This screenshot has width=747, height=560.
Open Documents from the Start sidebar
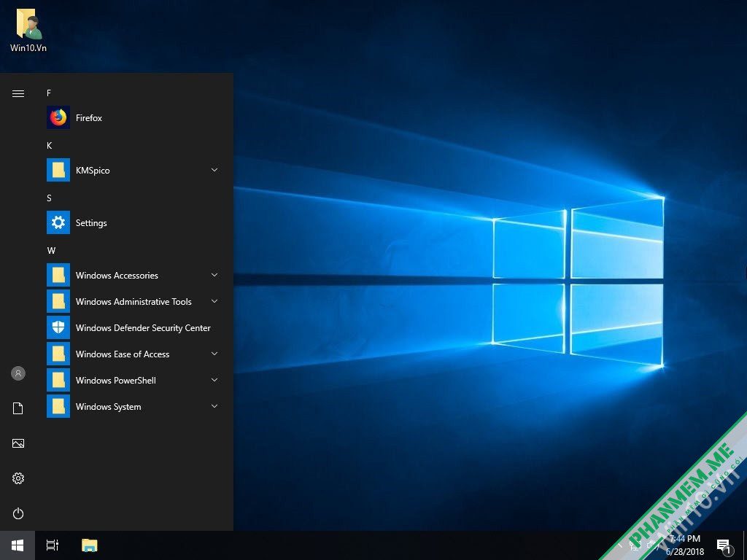coord(18,408)
